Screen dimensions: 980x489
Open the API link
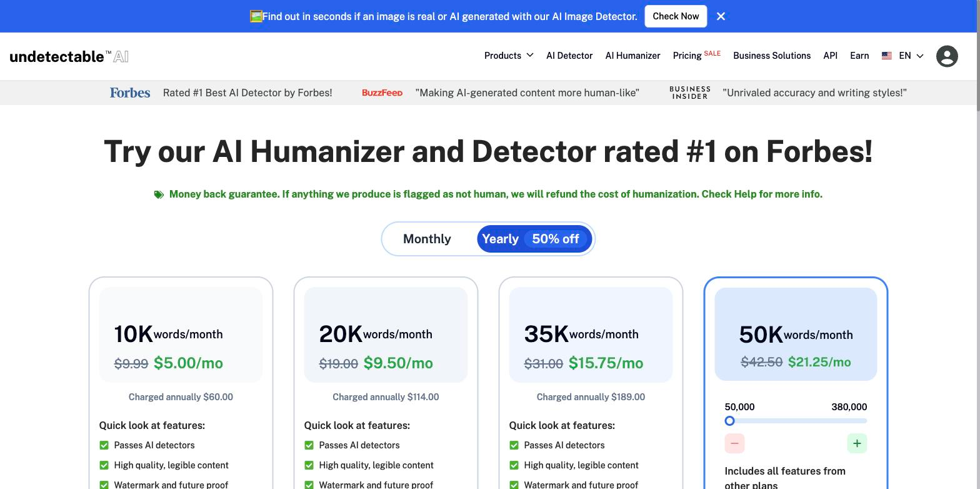click(830, 56)
